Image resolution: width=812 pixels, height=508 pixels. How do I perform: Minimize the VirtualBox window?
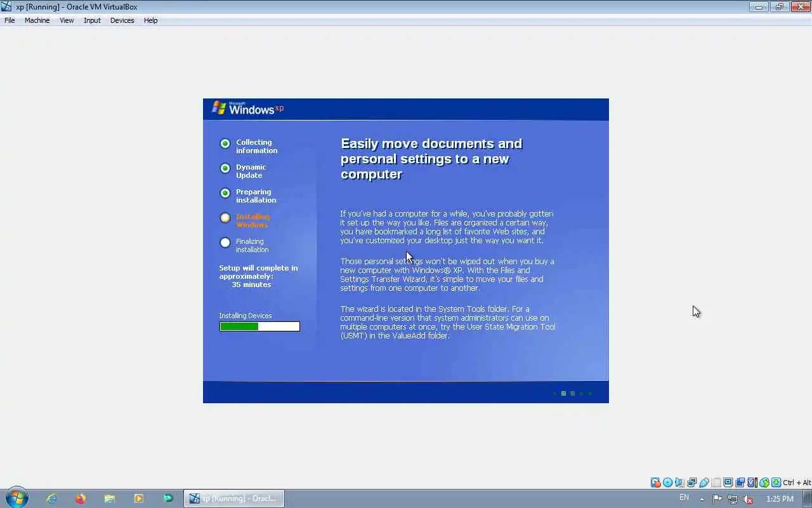pos(759,7)
